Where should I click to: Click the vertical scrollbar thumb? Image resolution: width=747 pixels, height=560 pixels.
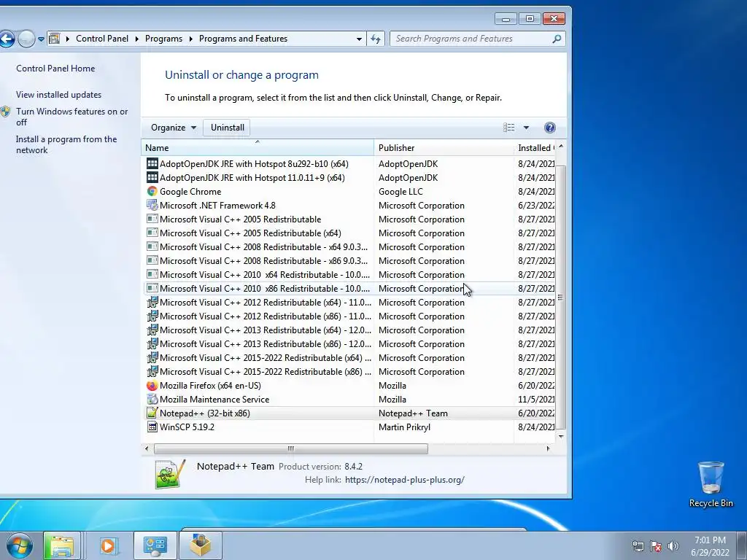coord(561,297)
